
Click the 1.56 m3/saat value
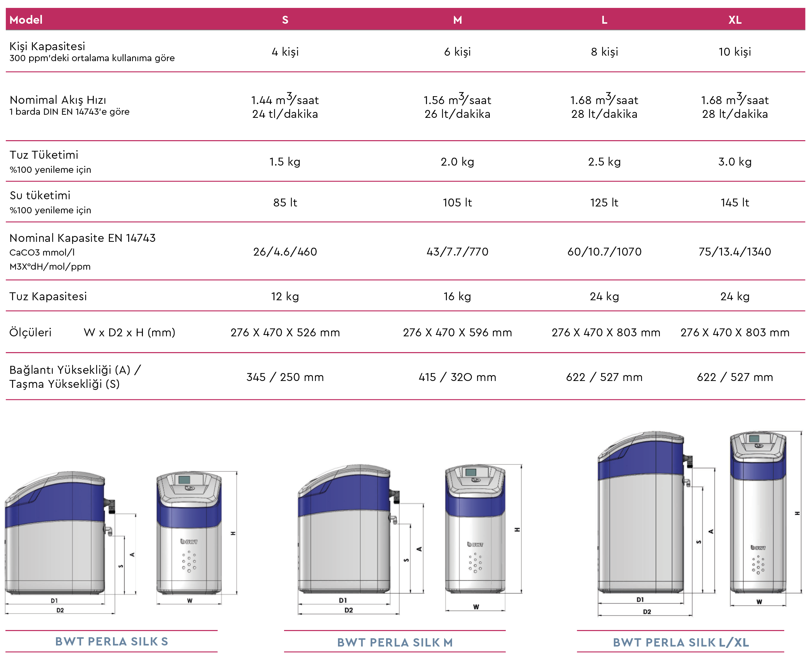point(457,99)
